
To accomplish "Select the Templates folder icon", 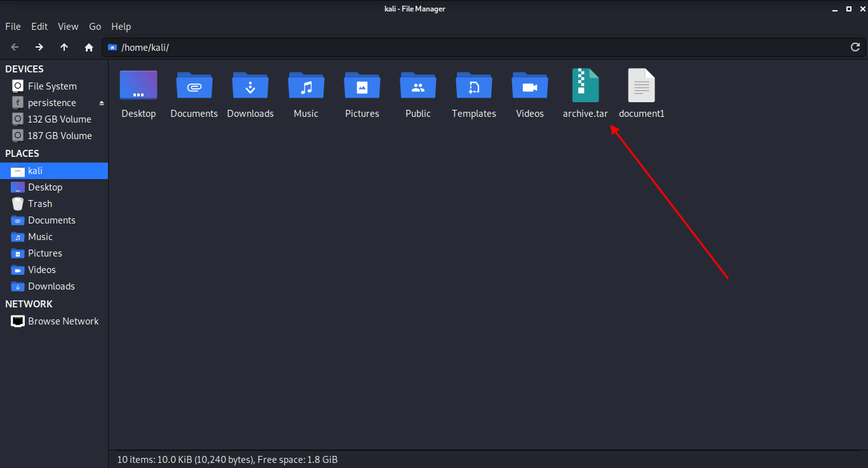I will click(474, 87).
